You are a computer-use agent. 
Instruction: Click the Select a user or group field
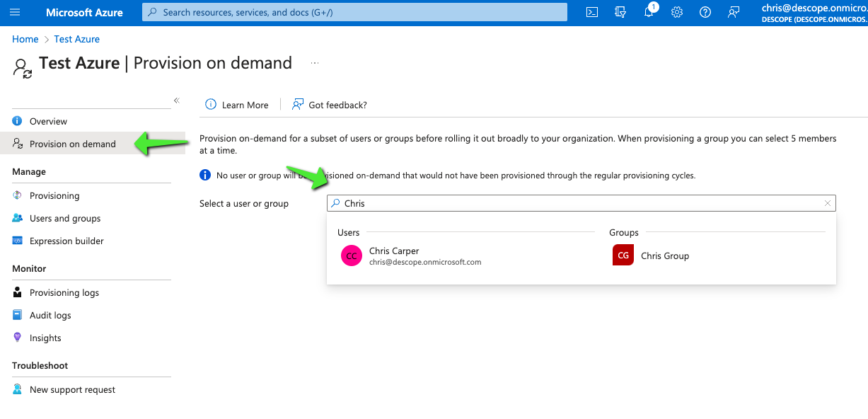coord(581,203)
